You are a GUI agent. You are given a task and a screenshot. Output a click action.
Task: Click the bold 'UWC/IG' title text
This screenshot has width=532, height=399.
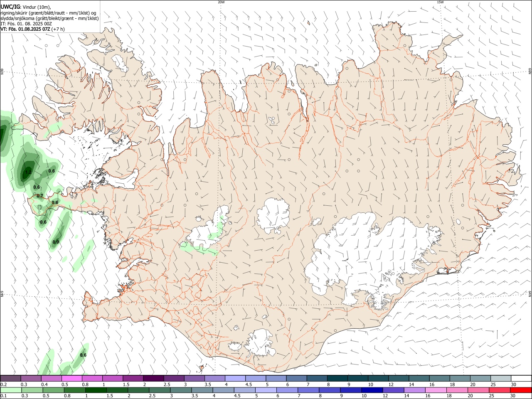[x=10, y=7]
